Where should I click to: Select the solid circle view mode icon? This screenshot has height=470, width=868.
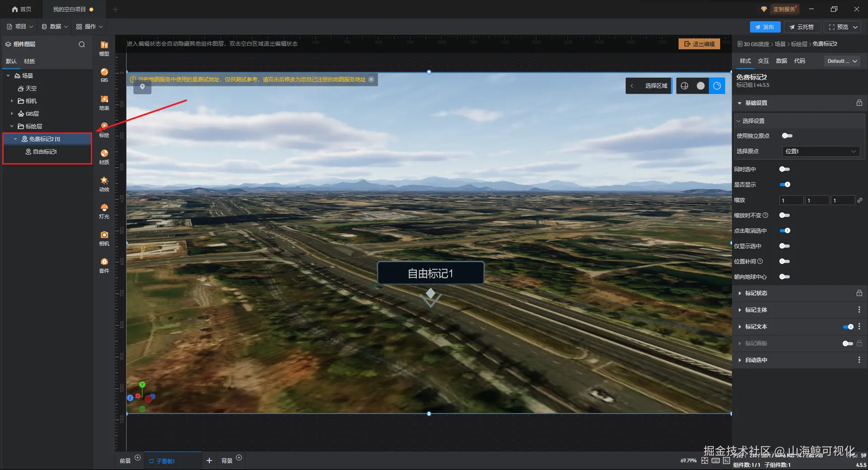701,86
